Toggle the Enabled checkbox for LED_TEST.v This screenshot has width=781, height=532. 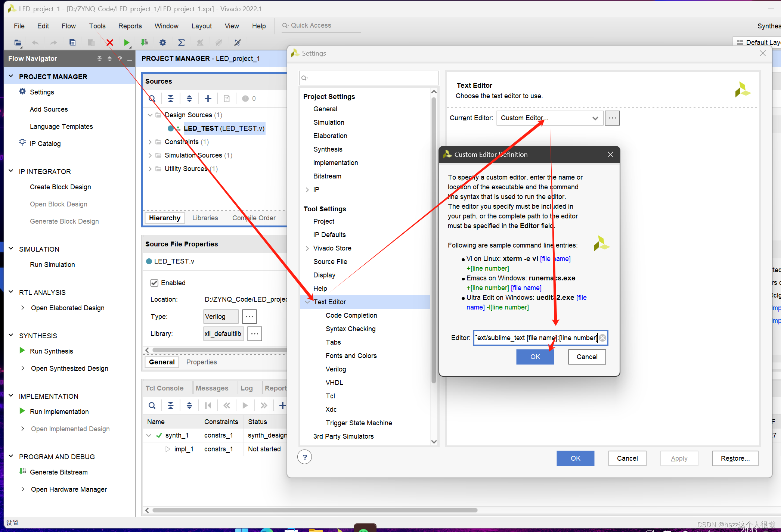pyautogui.click(x=154, y=283)
